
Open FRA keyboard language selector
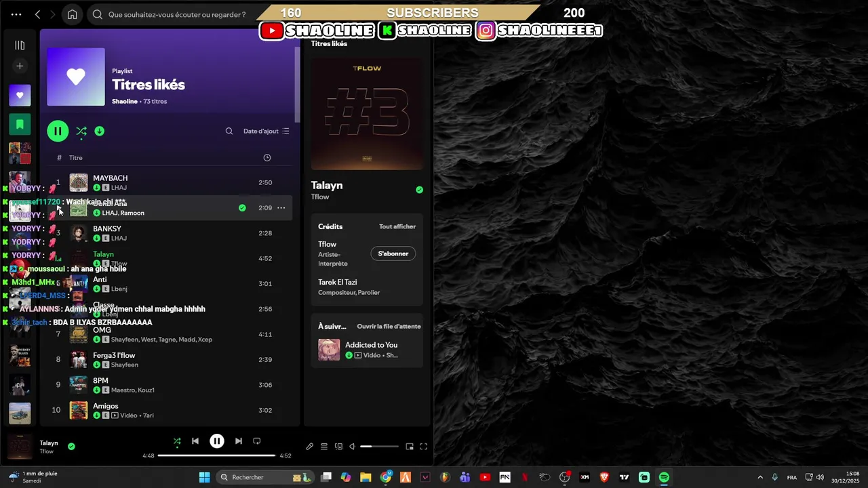click(x=792, y=477)
